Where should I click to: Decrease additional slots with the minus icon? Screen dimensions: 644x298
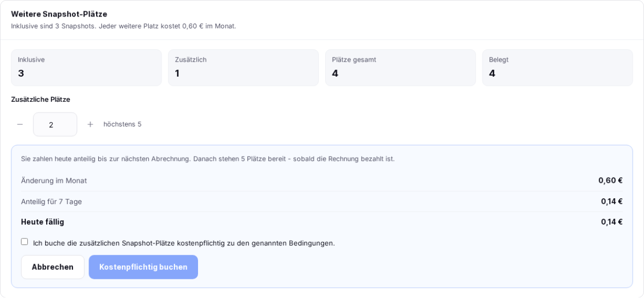coord(20,124)
